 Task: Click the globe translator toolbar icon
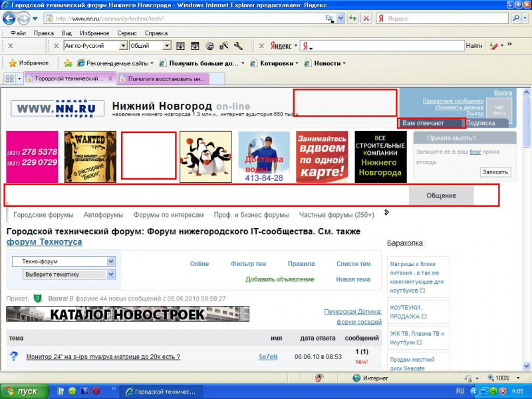tap(209, 46)
